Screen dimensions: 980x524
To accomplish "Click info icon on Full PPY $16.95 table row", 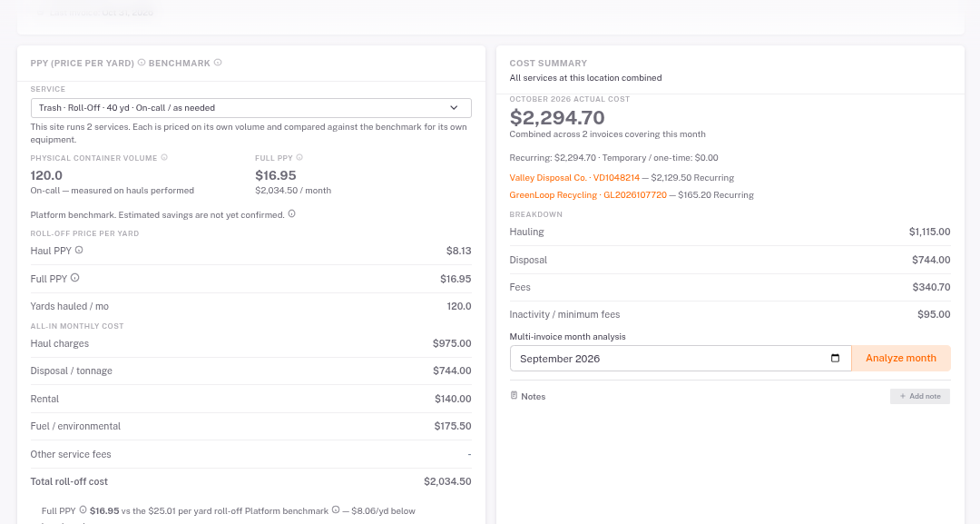I will point(74,278).
